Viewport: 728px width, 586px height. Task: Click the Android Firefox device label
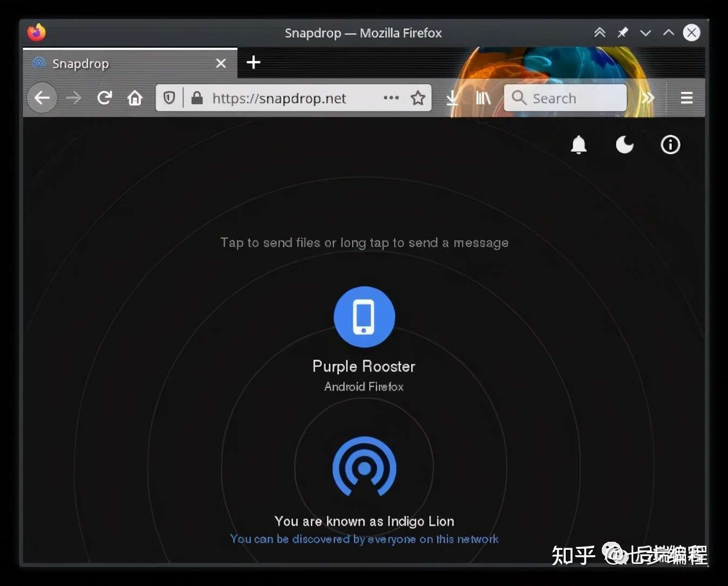tap(364, 386)
